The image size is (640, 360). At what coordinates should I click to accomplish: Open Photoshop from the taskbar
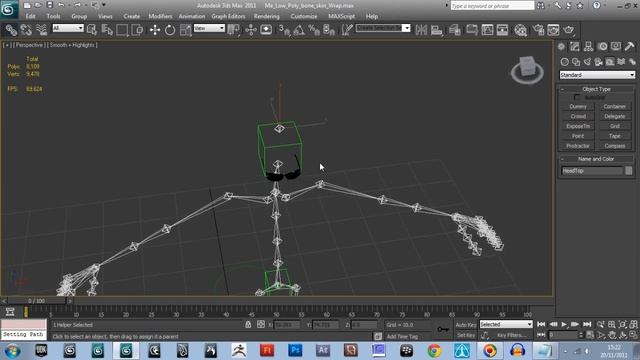295,350
